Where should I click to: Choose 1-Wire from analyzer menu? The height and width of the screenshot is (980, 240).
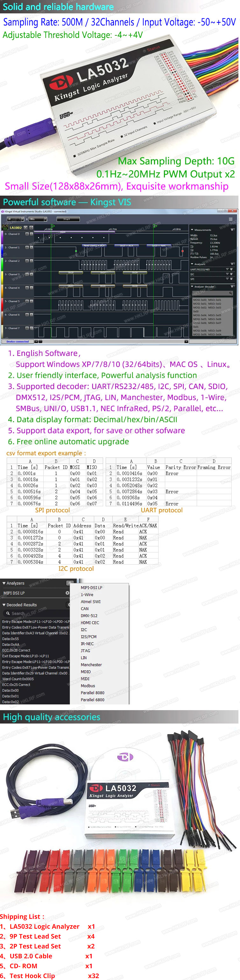click(x=87, y=594)
